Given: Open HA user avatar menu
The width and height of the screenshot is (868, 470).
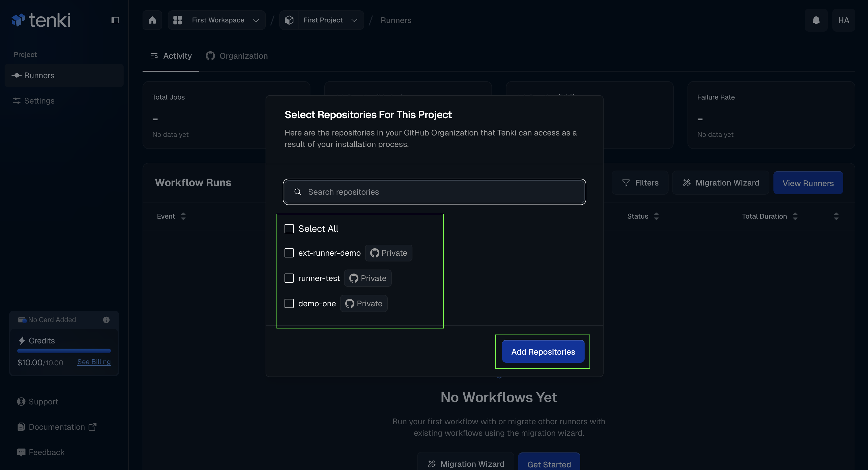Looking at the screenshot, I should [844, 20].
